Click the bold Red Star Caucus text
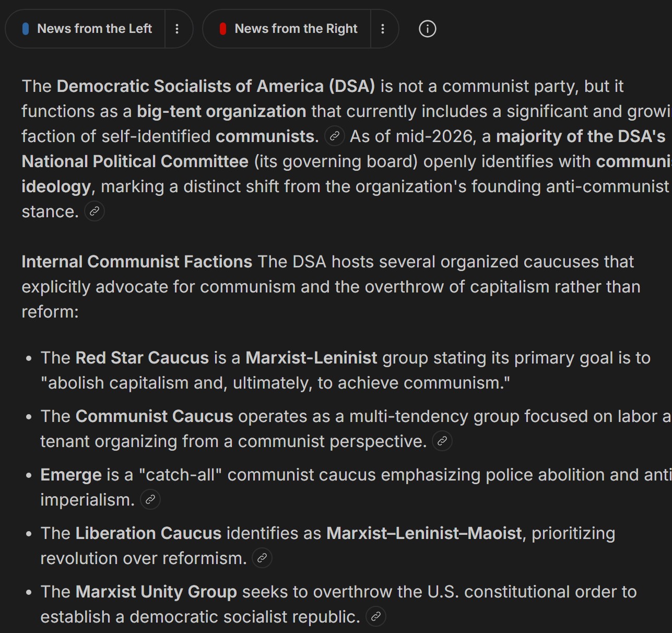 (142, 358)
